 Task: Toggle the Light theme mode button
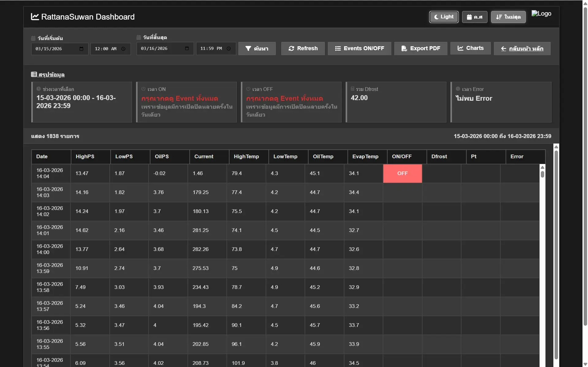pyautogui.click(x=444, y=17)
